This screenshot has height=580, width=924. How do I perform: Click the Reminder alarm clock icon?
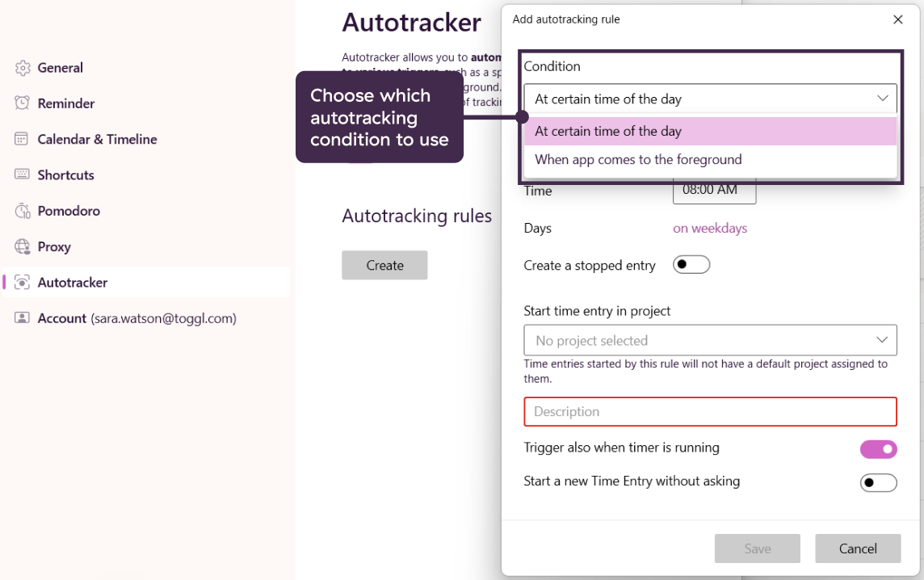click(x=23, y=103)
